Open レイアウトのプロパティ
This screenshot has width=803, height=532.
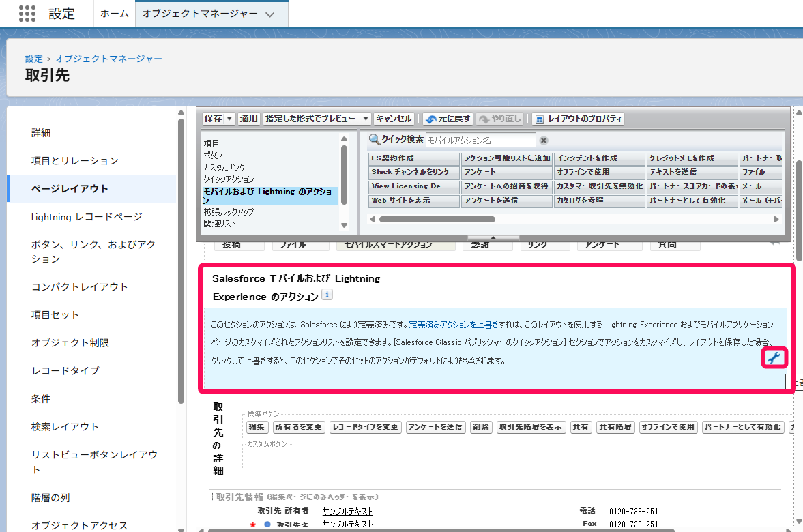(578, 119)
